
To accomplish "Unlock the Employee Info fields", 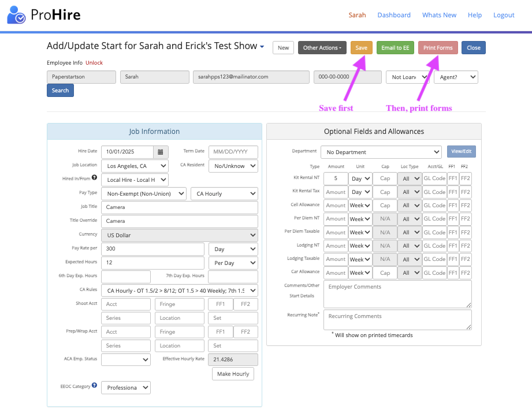I will coord(94,63).
